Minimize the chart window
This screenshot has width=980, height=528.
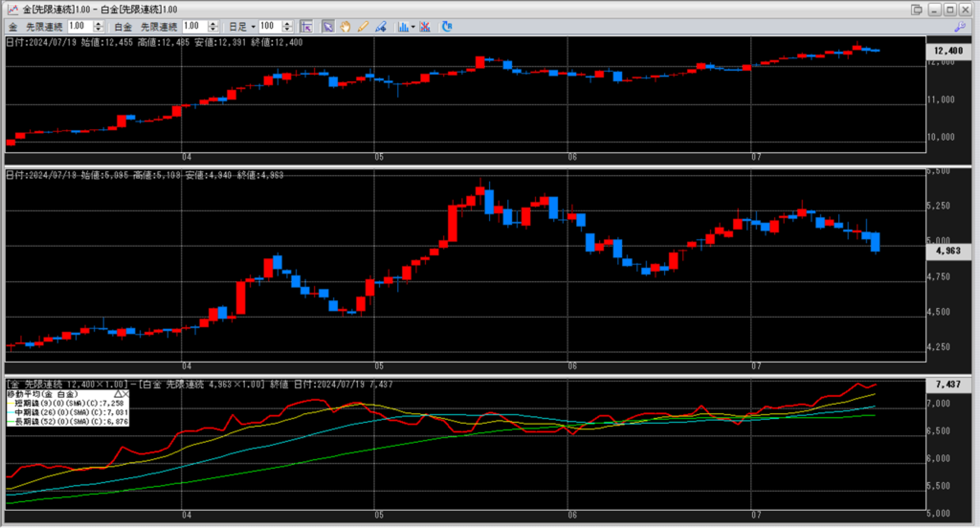(x=934, y=10)
